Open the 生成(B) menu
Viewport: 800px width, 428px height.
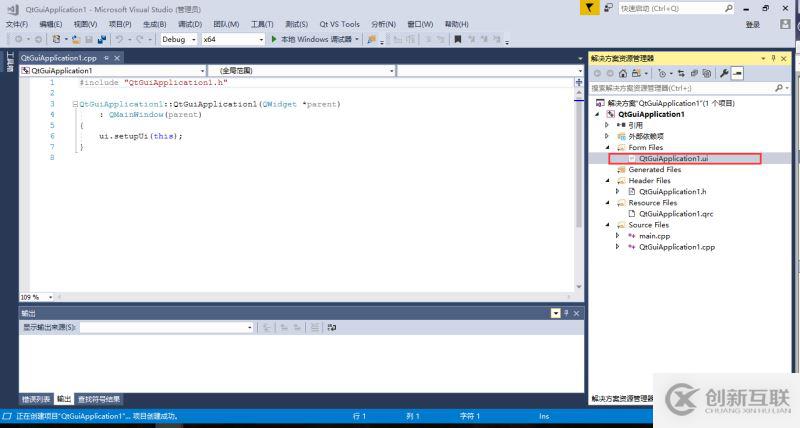pos(155,24)
